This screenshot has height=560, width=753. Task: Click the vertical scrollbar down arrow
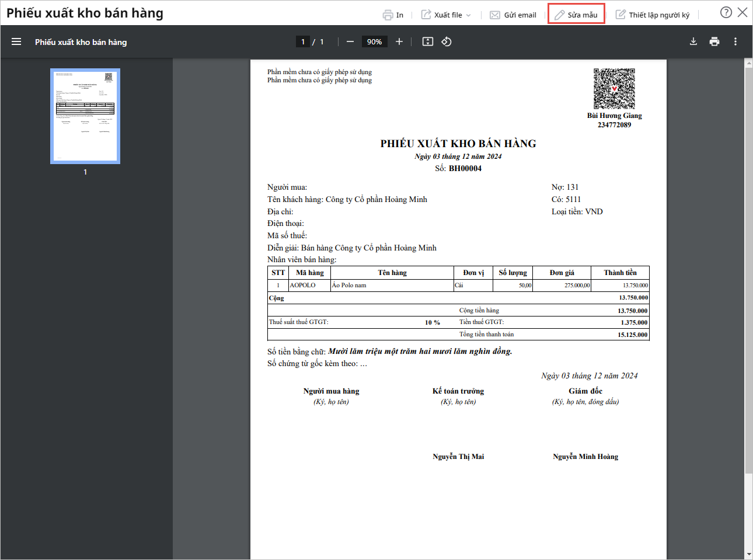749,554
